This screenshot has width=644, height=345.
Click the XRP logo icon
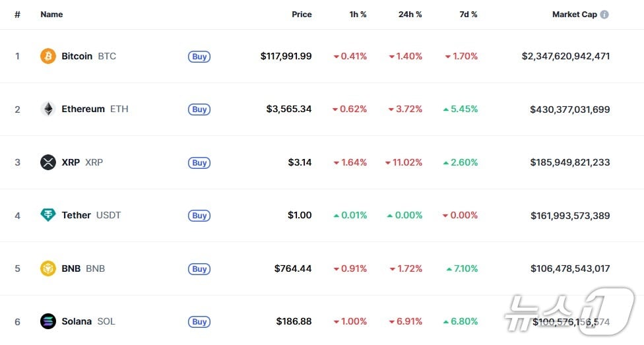[x=48, y=162]
